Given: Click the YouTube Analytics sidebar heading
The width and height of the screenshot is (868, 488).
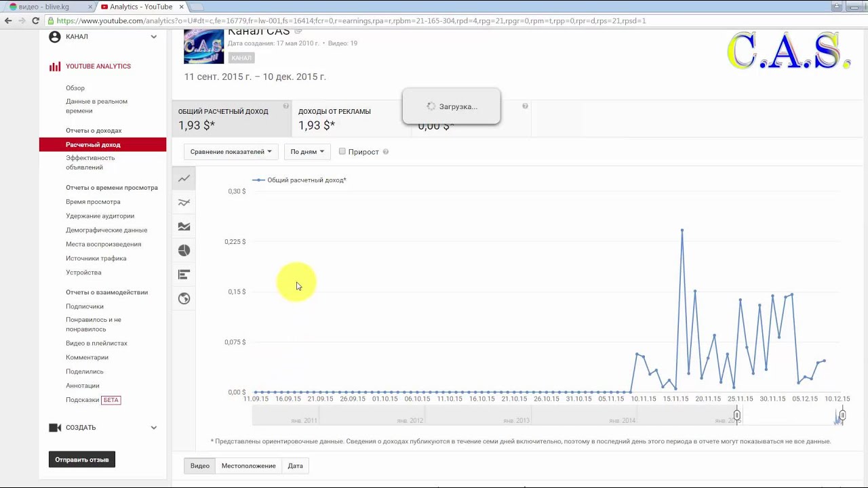Looking at the screenshot, I should click(98, 66).
